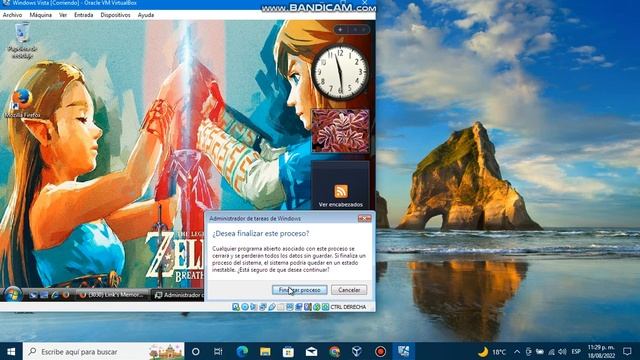Open the Vista Start orb in the VM
The height and width of the screenshot is (360, 640).
coord(13,294)
